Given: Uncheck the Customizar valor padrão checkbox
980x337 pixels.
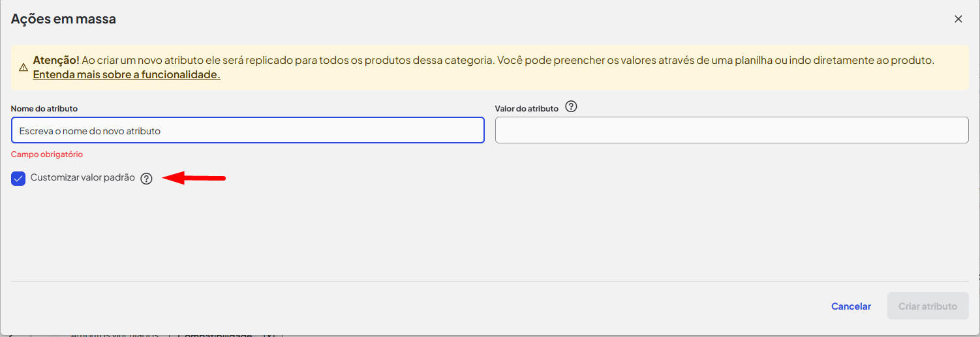Looking at the screenshot, I should point(18,178).
